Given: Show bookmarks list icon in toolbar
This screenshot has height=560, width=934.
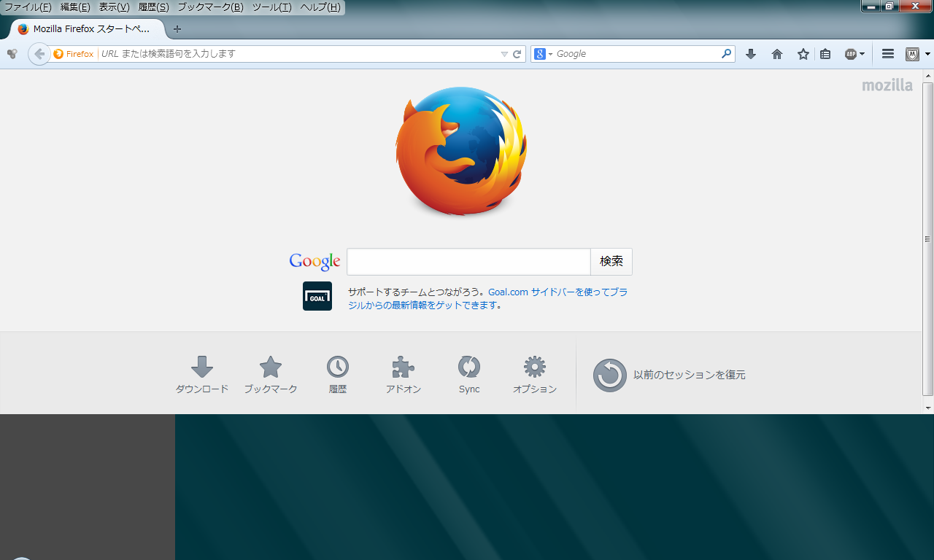Looking at the screenshot, I should (x=825, y=54).
